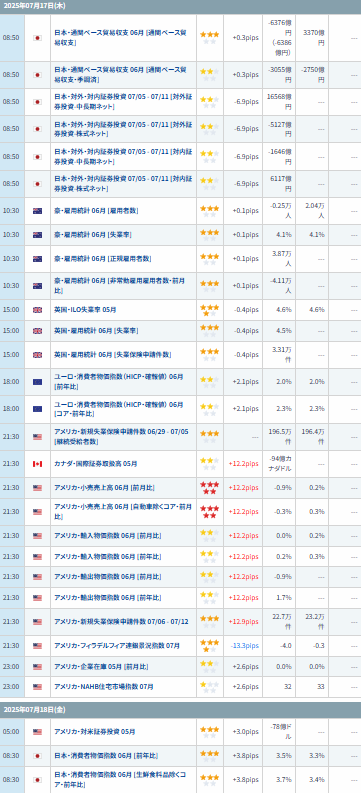The image size is (361, 793).
Task: Click UK flag beside 英国・ILO失業率 05月
Action: coord(37,310)
